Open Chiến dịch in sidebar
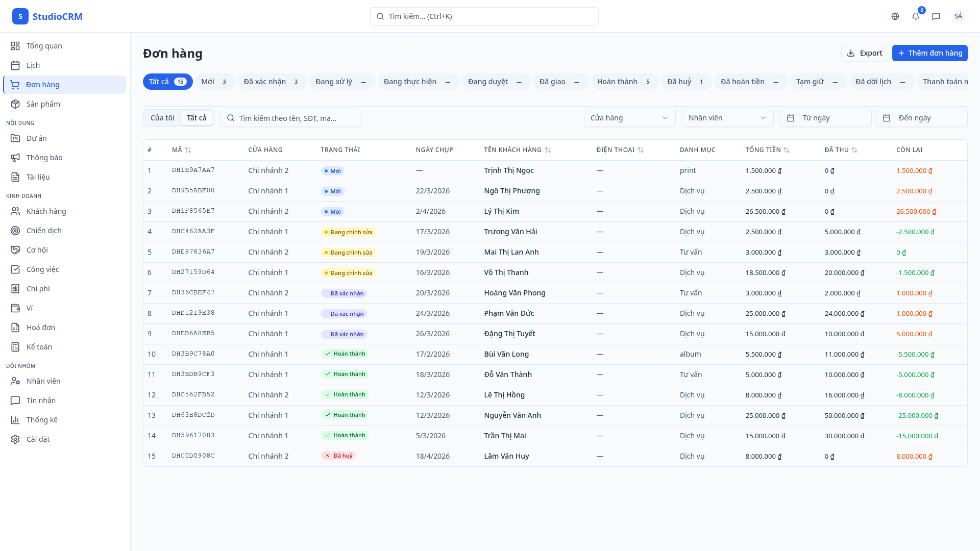980x551 pixels. click(44, 231)
